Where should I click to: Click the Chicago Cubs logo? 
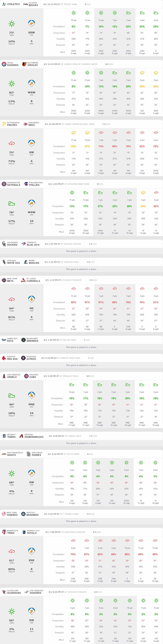[x=26, y=376]
